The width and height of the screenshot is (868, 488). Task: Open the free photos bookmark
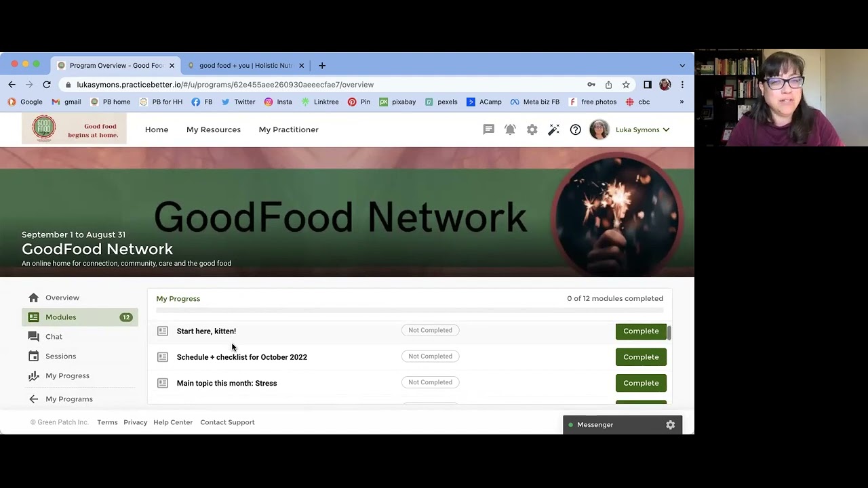(593, 102)
